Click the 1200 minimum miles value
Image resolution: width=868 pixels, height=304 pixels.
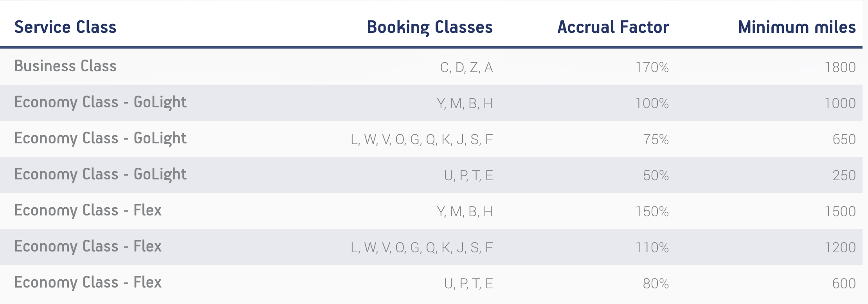(x=840, y=248)
